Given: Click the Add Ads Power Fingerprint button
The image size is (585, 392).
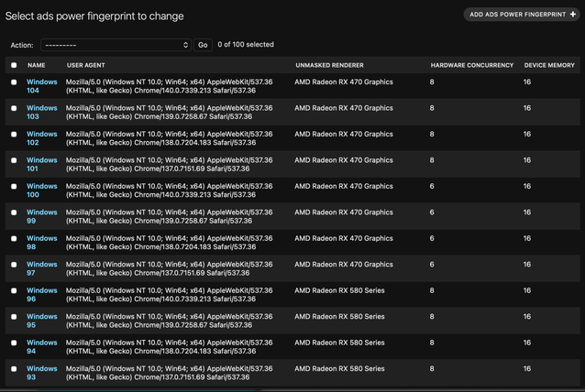Looking at the screenshot, I should click(522, 15).
